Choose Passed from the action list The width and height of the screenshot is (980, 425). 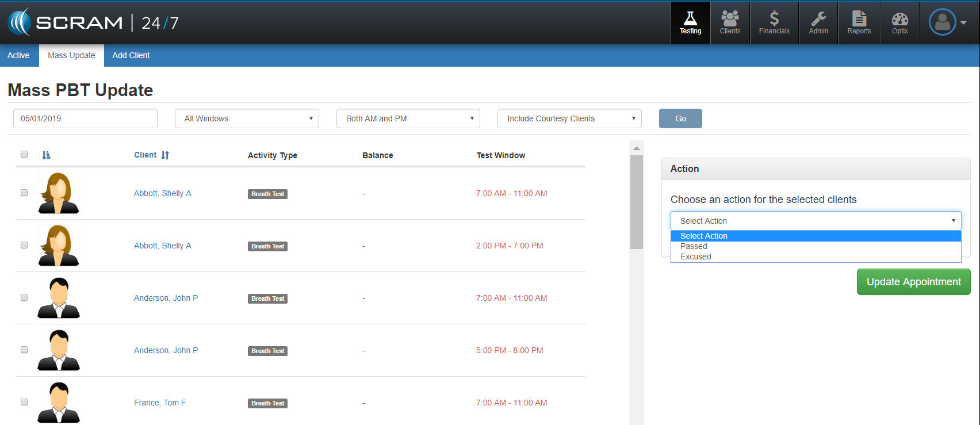tap(694, 246)
